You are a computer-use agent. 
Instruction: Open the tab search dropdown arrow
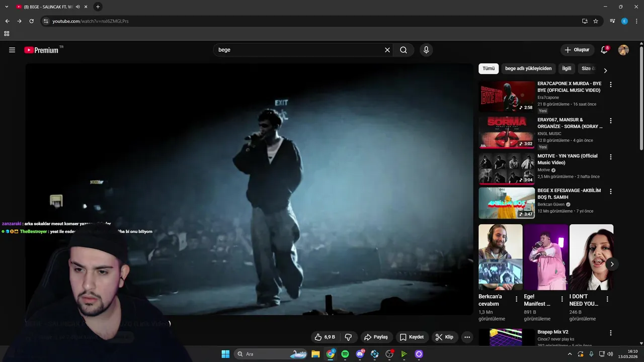7,7
